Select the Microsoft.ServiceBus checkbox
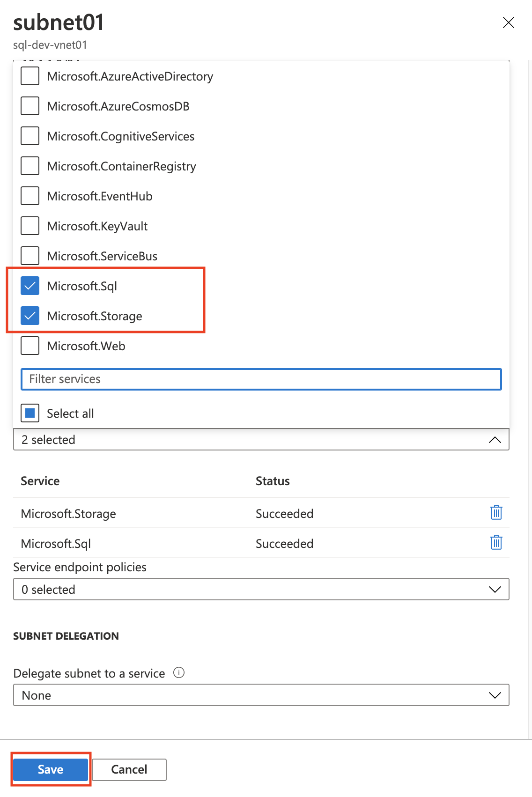 pyautogui.click(x=30, y=256)
